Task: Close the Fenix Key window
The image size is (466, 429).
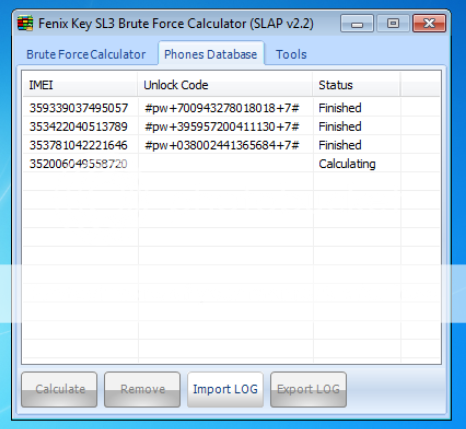Action: tap(429, 23)
